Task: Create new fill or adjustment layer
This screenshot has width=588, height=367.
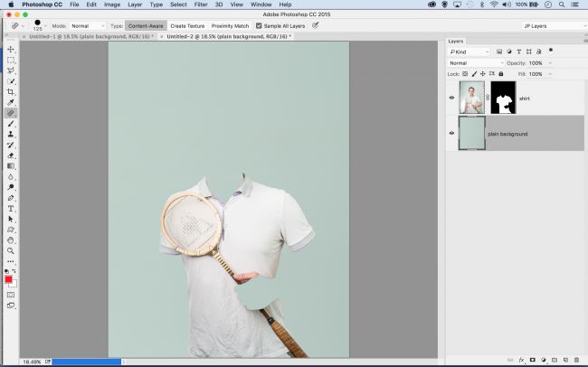Action: coord(544,360)
